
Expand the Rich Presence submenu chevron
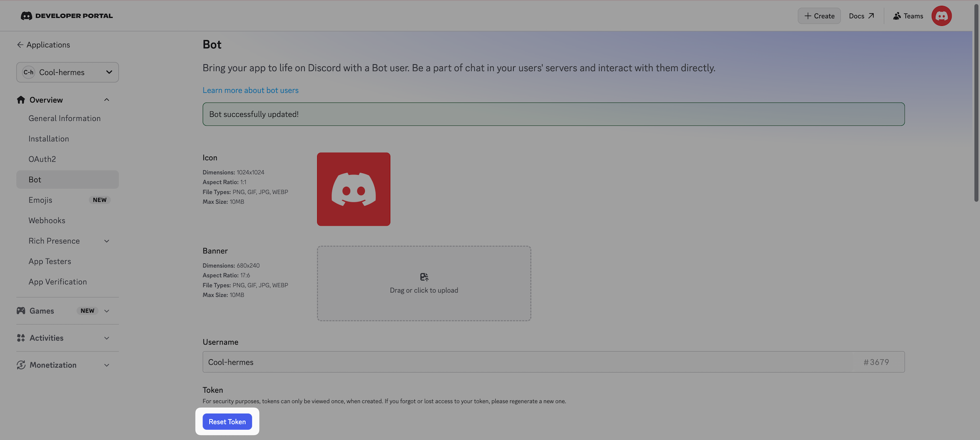tap(107, 241)
